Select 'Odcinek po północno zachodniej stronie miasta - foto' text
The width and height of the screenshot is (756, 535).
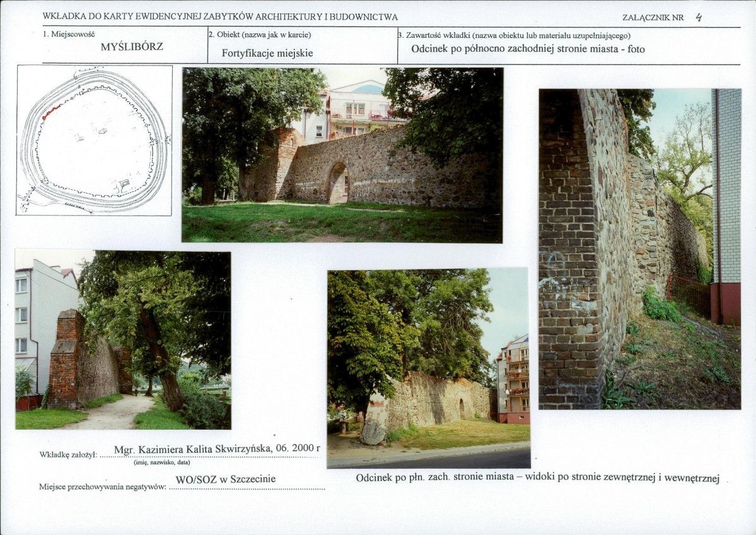point(528,49)
